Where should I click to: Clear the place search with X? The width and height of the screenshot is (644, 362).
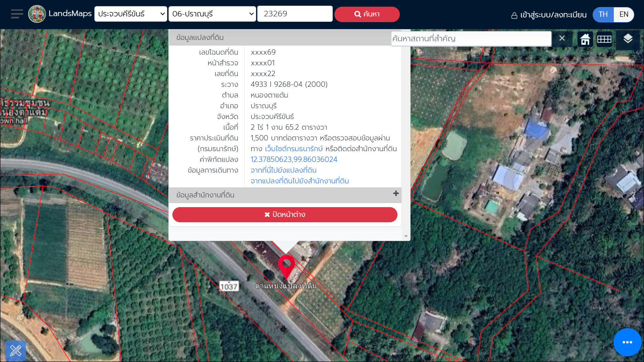pos(562,38)
